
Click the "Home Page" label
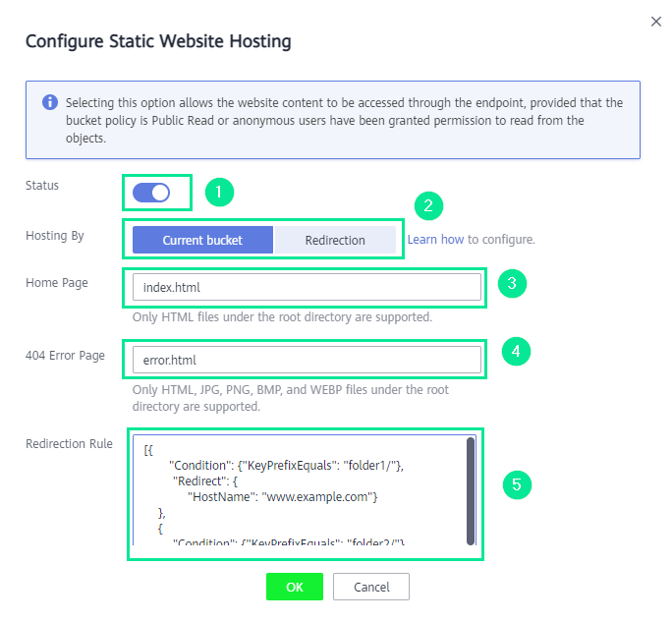point(57,283)
